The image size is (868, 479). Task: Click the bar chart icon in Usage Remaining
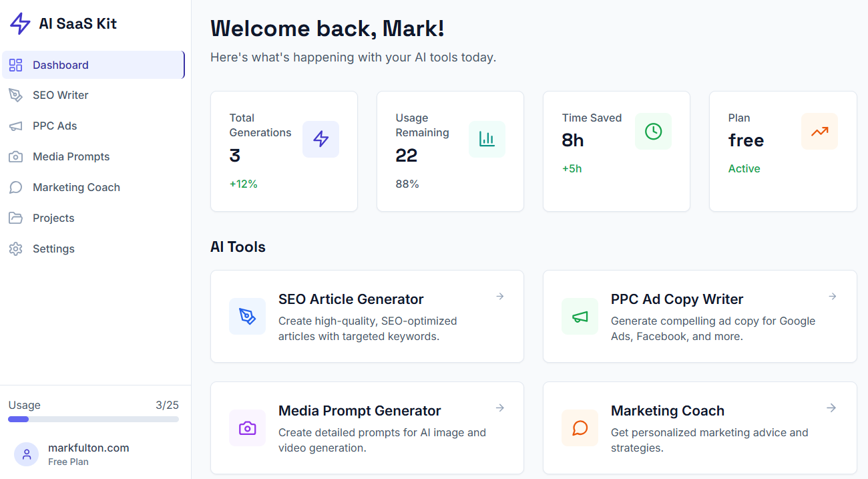tap(487, 139)
